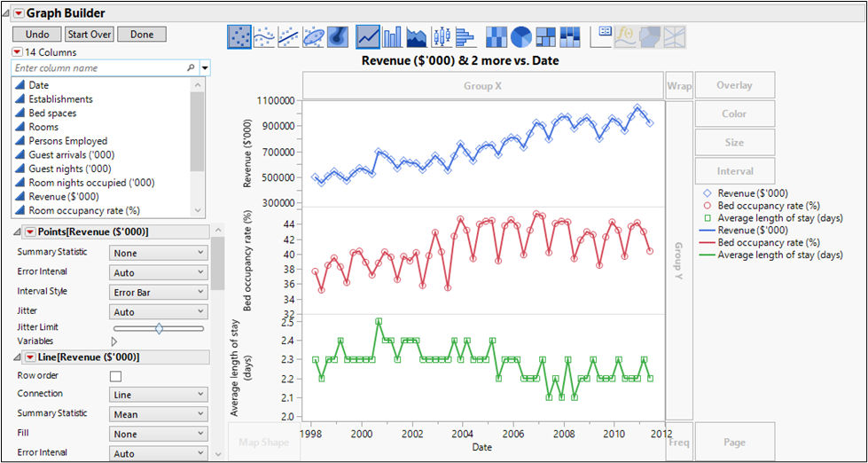Click the column list scrollbar thumb

pos(197,131)
